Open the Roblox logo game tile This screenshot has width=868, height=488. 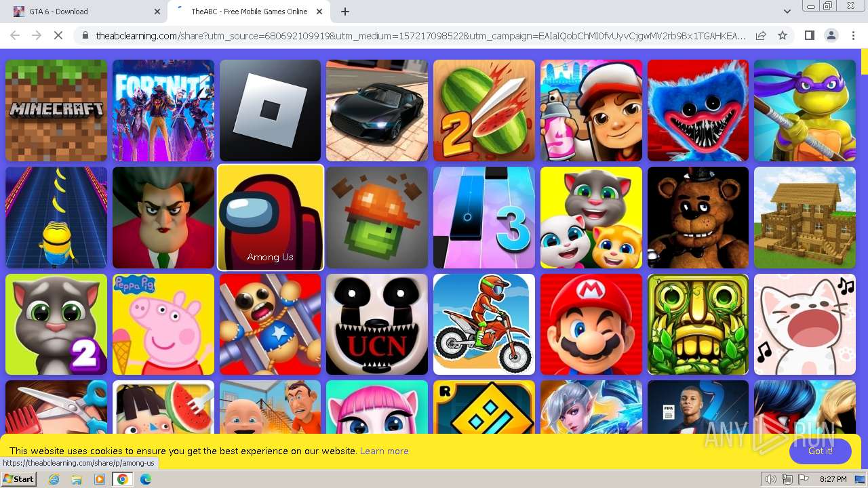click(x=270, y=110)
